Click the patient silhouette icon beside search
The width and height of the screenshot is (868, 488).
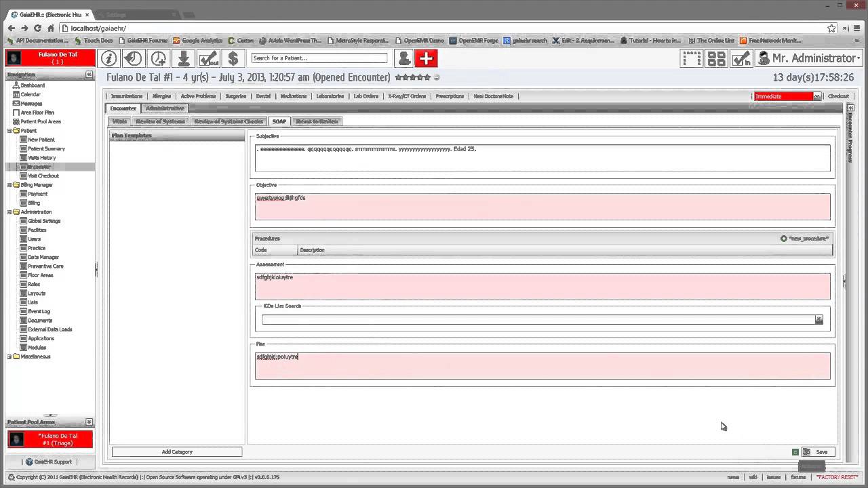coord(403,58)
